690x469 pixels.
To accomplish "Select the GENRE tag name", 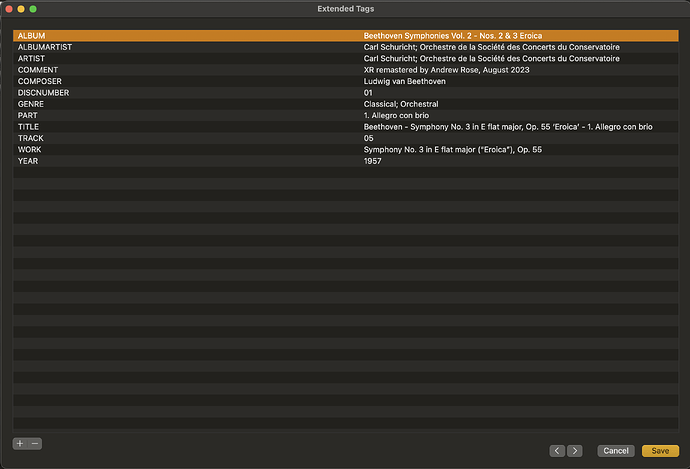I will pos(31,104).
